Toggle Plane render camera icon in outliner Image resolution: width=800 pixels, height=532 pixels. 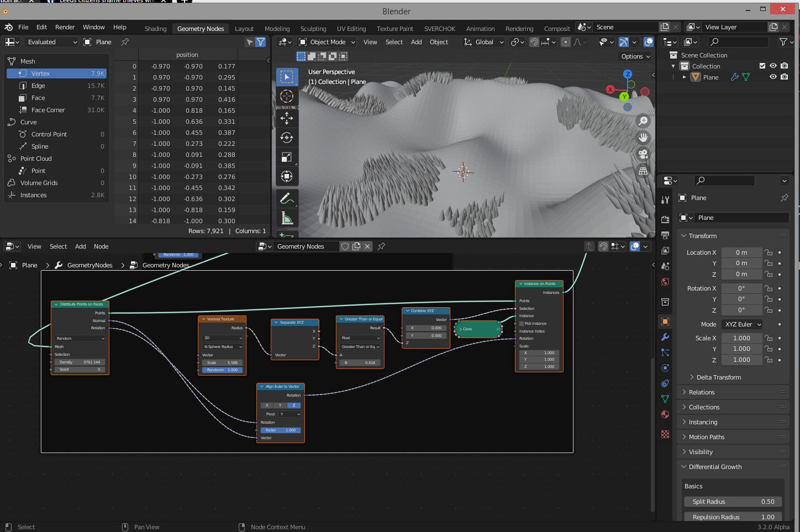(784, 77)
